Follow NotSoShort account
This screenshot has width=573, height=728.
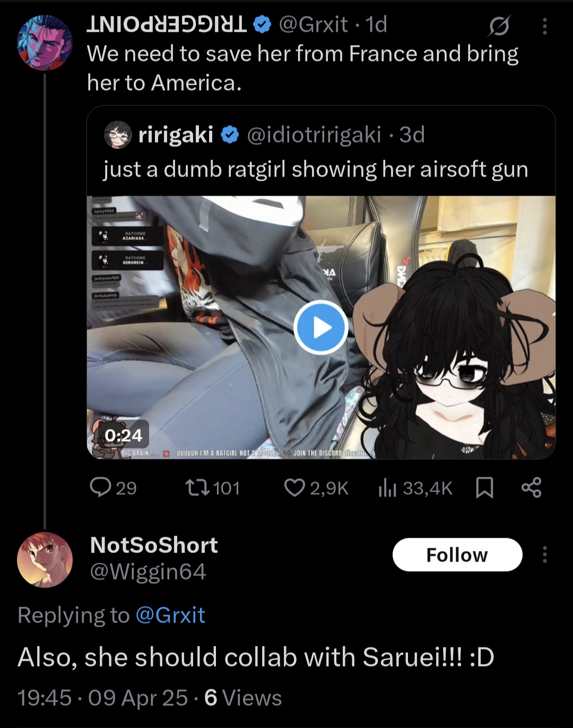tap(457, 555)
